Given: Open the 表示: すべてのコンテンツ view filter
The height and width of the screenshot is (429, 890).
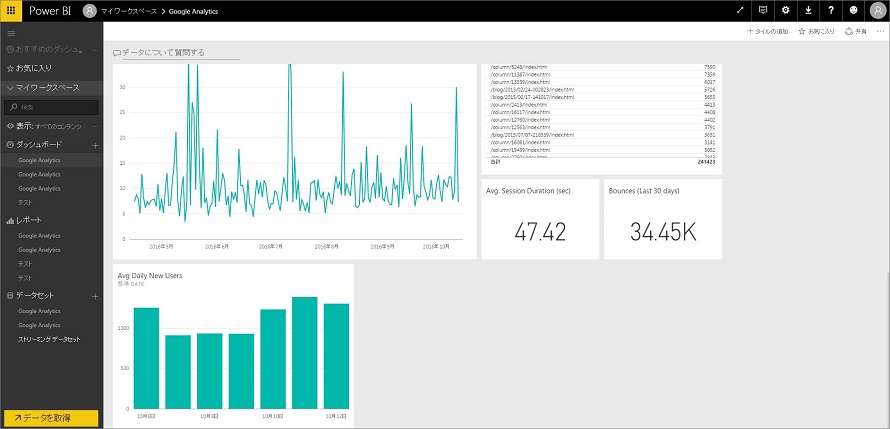Looking at the screenshot, I should pos(44,126).
